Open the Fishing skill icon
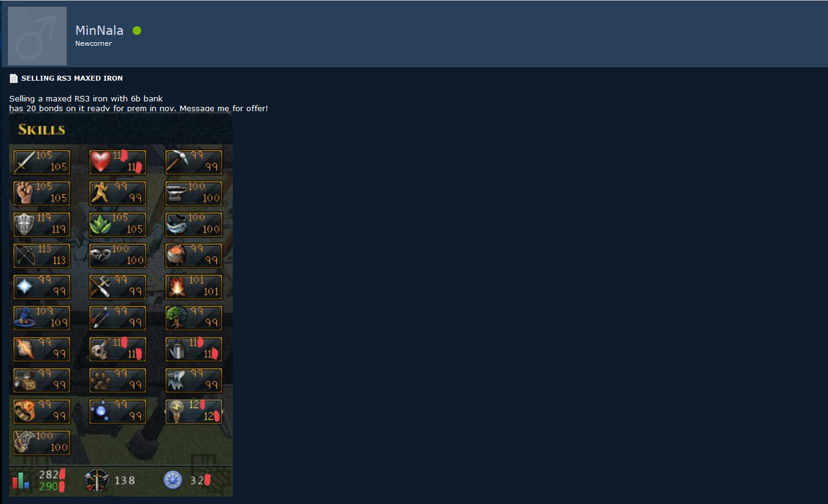The width and height of the screenshot is (828, 504). point(177,224)
